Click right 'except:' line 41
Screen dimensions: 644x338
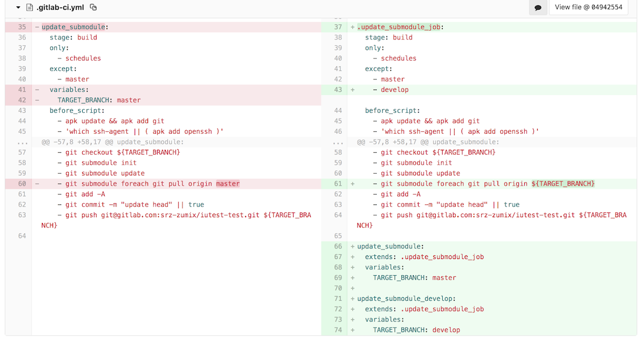click(x=379, y=69)
